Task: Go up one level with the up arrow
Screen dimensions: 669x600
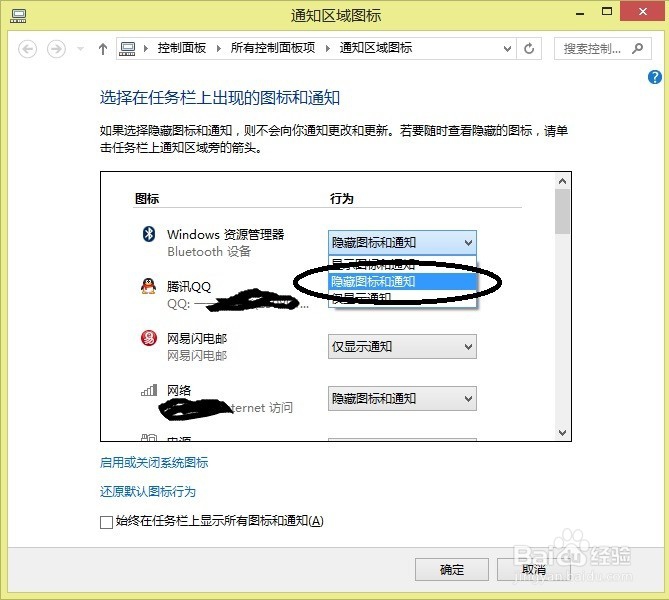Action: [103, 49]
